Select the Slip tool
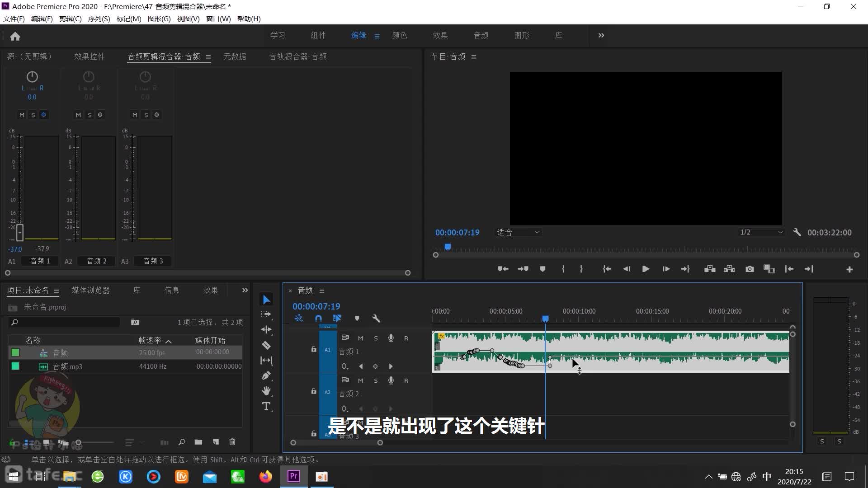868x488 pixels. pos(266,361)
